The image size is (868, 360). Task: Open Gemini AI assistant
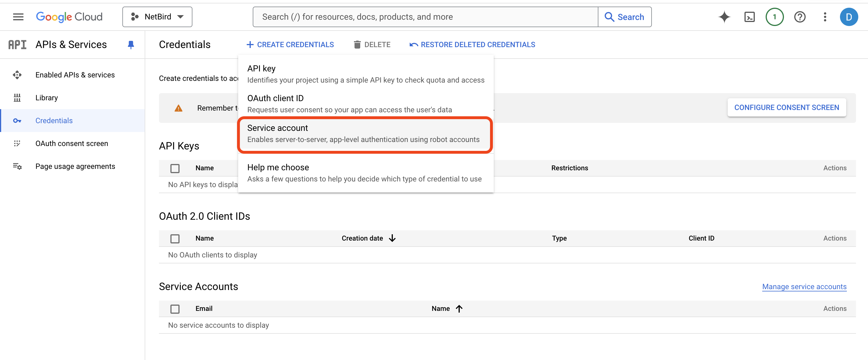click(x=724, y=17)
